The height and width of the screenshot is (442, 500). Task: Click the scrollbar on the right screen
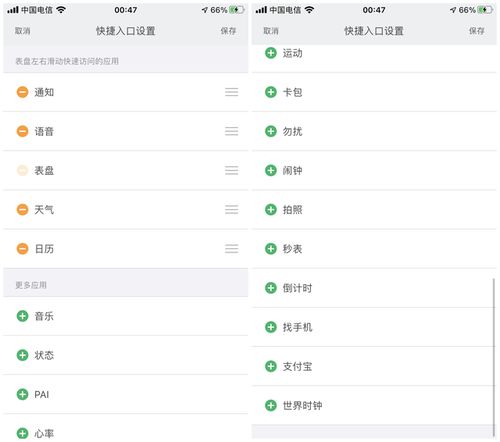click(x=493, y=357)
